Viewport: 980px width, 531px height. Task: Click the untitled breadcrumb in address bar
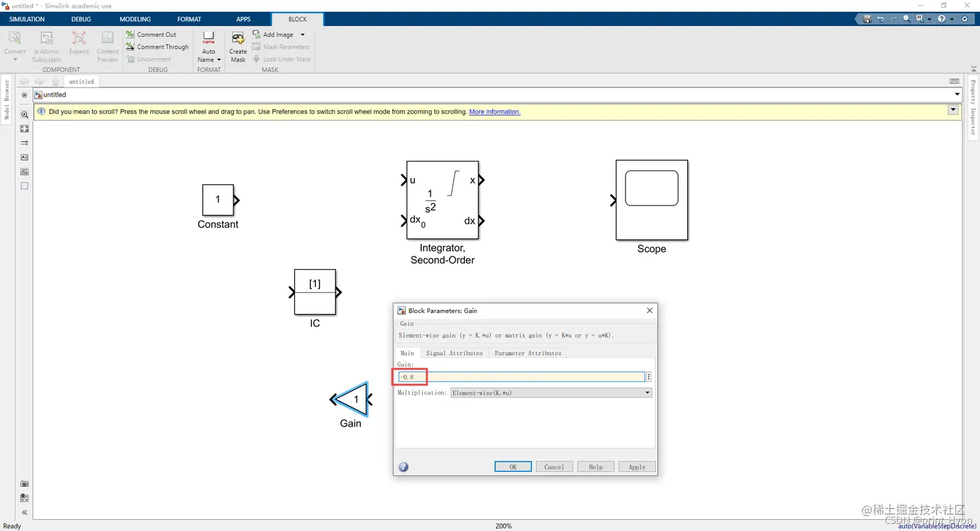[54, 95]
